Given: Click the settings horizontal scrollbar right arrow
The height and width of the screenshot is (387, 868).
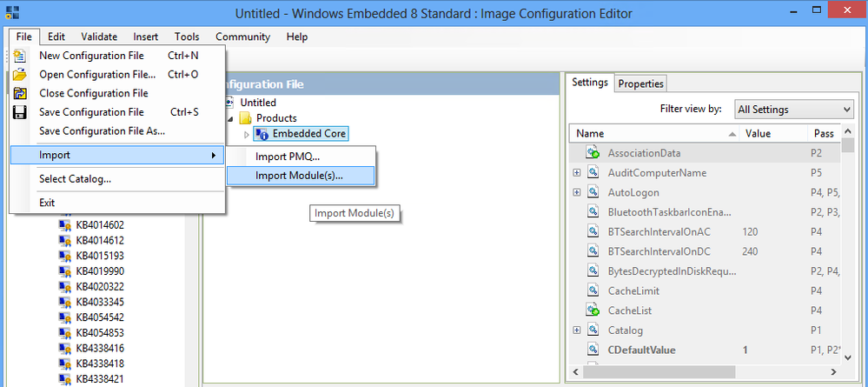Looking at the screenshot, I should [x=833, y=371].
